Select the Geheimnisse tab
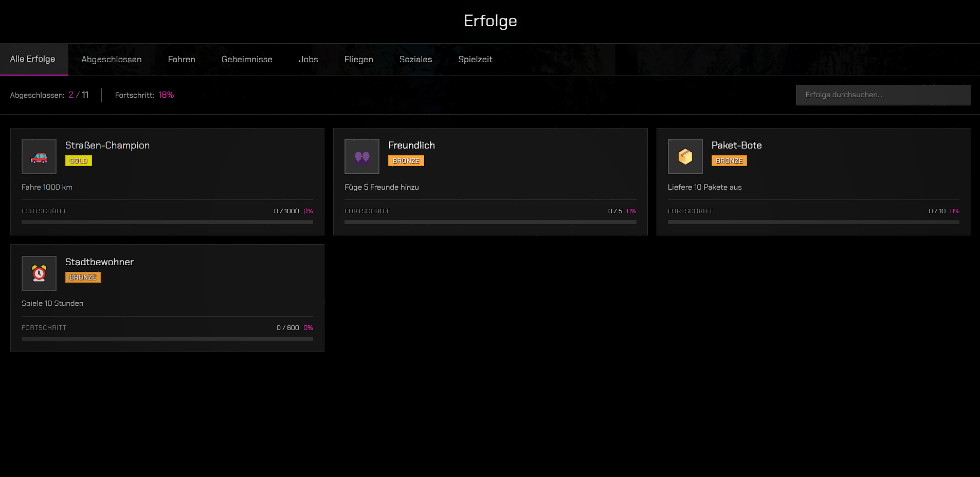 [x=247, y=60]
